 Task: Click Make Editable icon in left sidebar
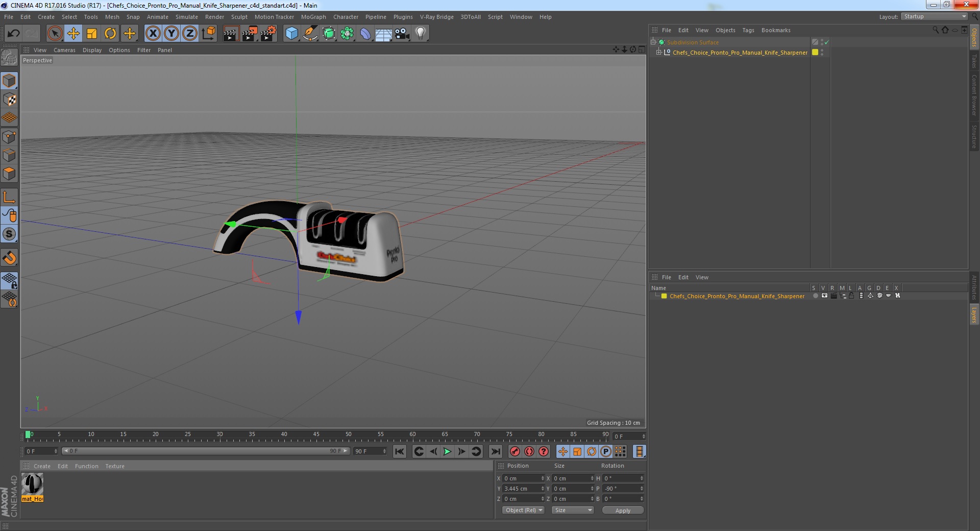9,58
